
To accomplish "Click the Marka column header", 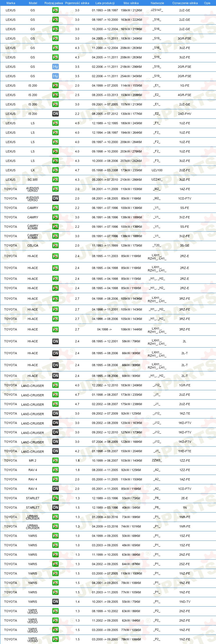I will click(11, 3).
